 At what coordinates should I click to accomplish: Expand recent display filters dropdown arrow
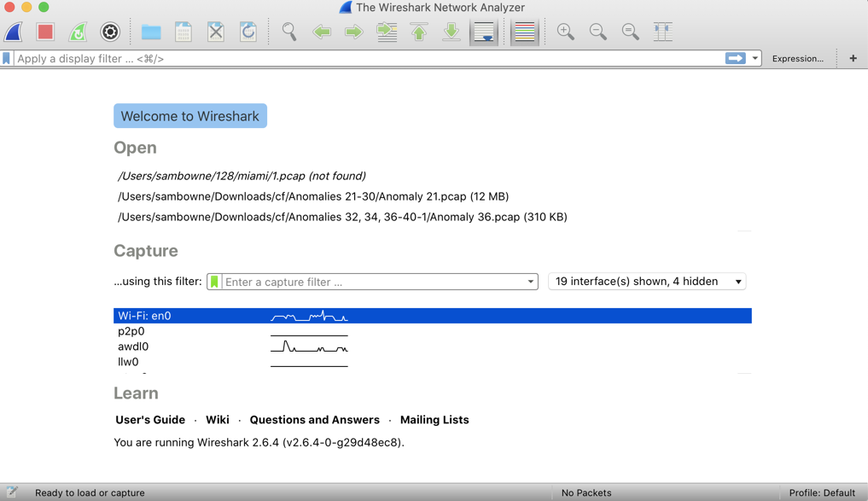coord(754,58)
